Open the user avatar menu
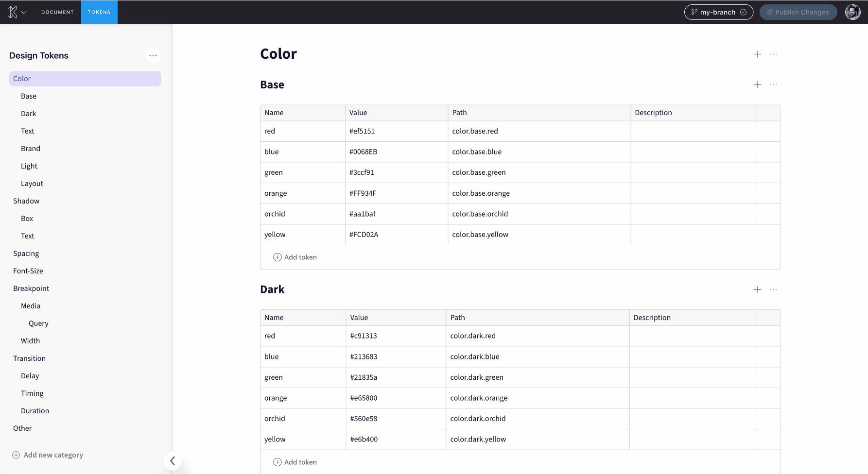 [x=853, y=12]
